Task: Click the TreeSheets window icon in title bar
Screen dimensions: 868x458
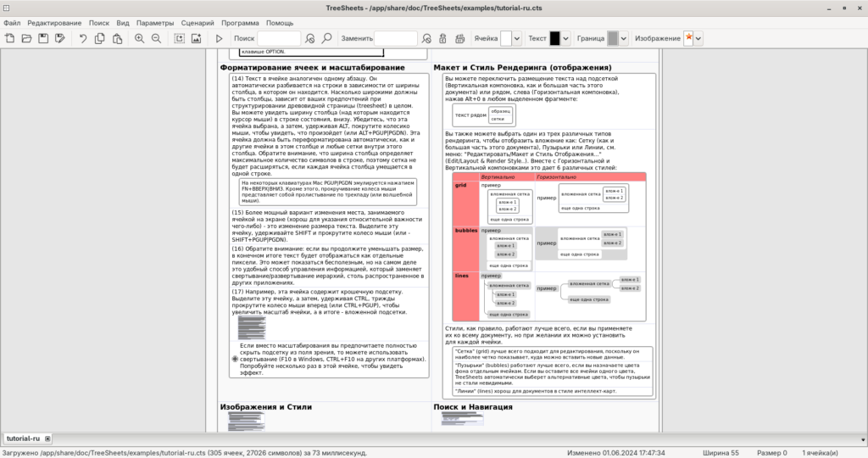Action: point(6,8)
